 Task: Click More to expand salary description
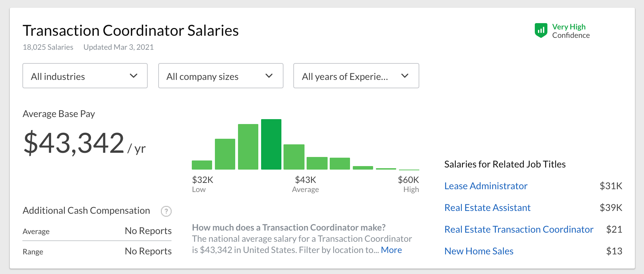pyautogui.click(x=391, y=250)
